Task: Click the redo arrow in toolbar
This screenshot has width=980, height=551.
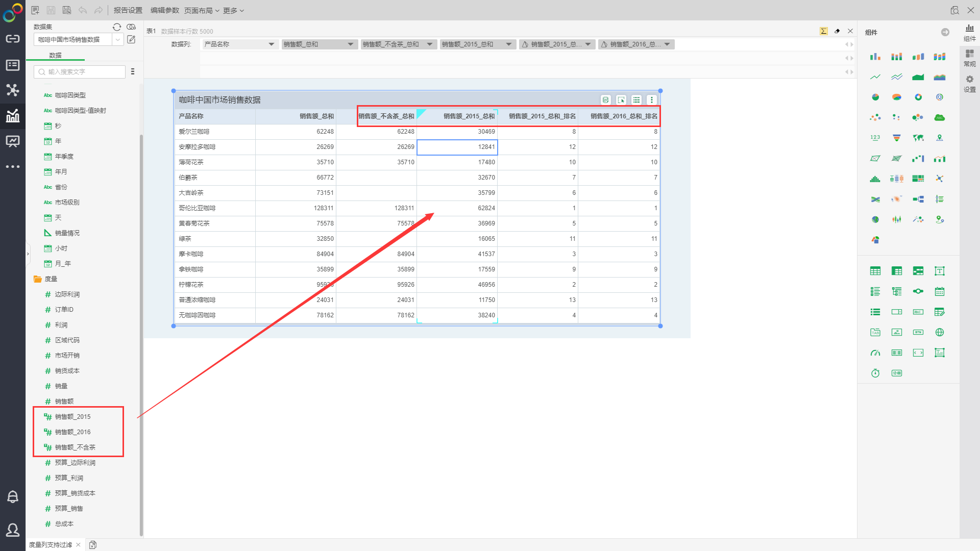Action: pyautogui.click(x=99, y=10)
